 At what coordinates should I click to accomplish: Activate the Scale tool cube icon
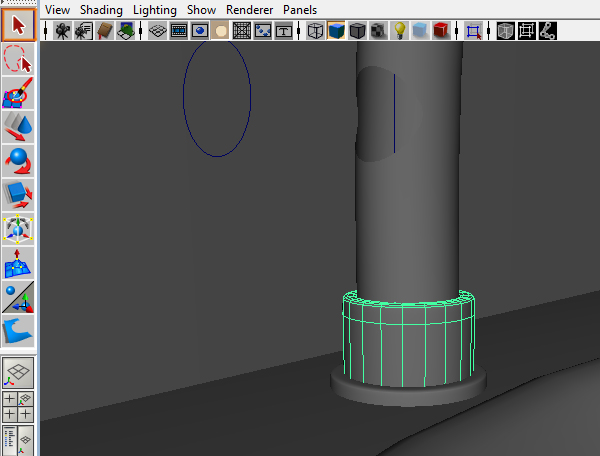tap(18, 195)
